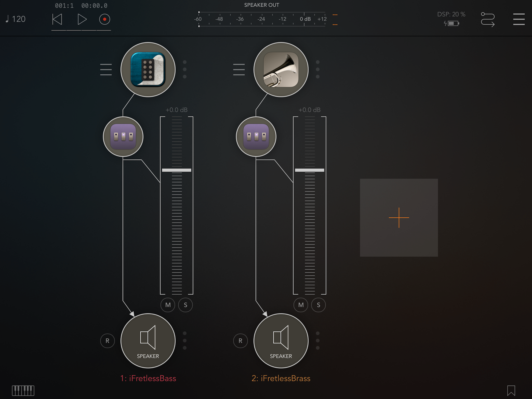
Task: Open the routing view icon
Action: click(488, 19)
